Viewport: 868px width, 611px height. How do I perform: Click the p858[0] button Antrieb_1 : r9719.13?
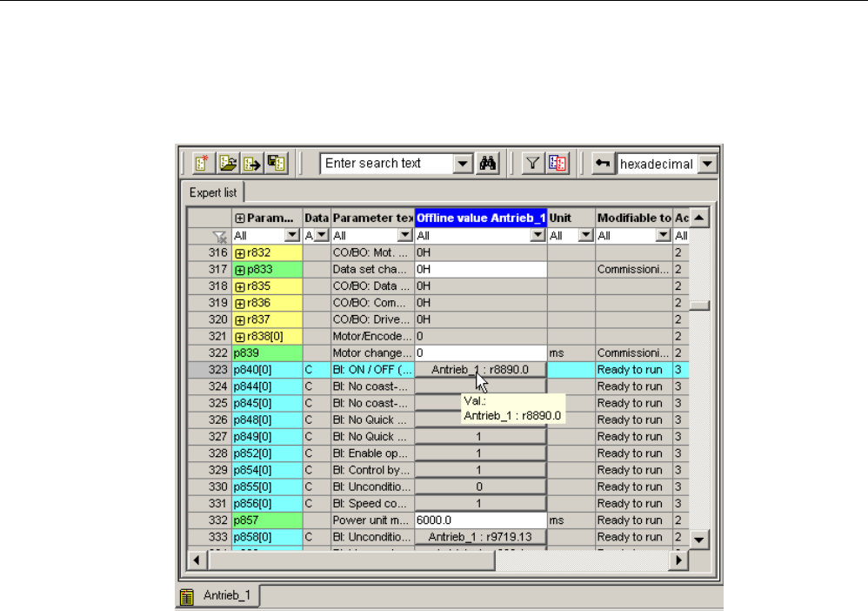[x=480, y=537]
